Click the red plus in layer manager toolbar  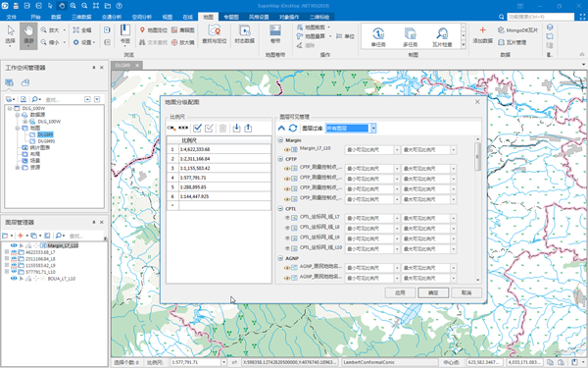(x=21, y=236)
